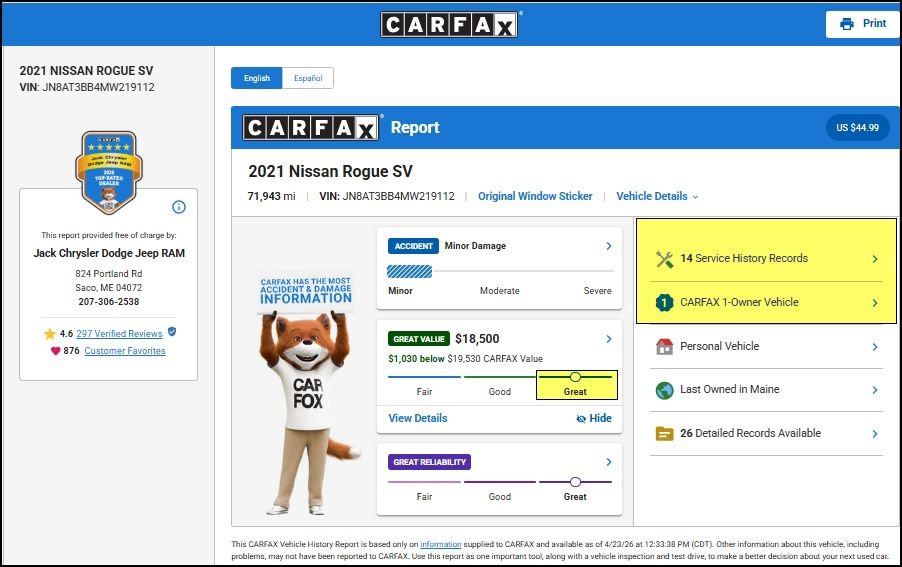Image resolution: width=902 pixels, height=567 pixels.
Task: Expand 14 Service History Records arrow
Action: pos(874,259)
